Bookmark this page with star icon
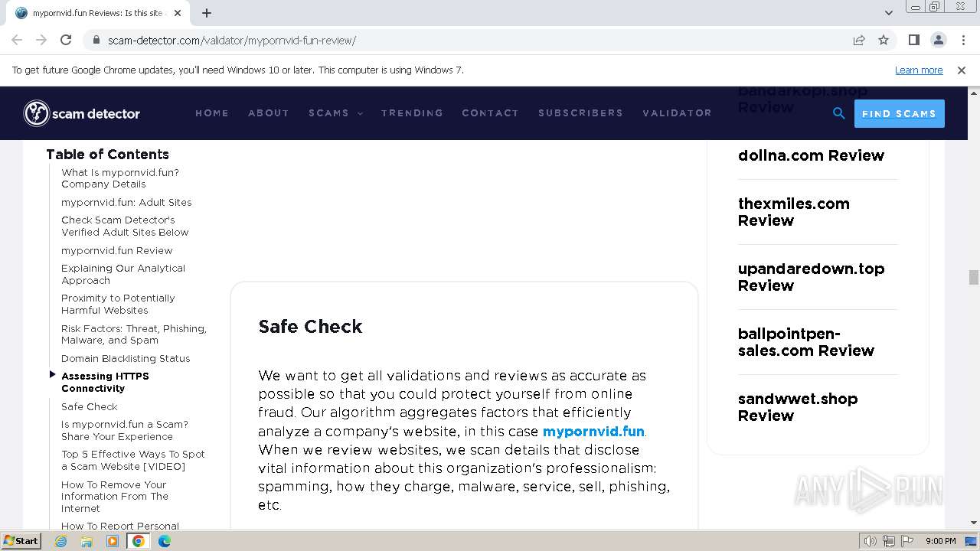980x551 pixels. coord(884,40)
